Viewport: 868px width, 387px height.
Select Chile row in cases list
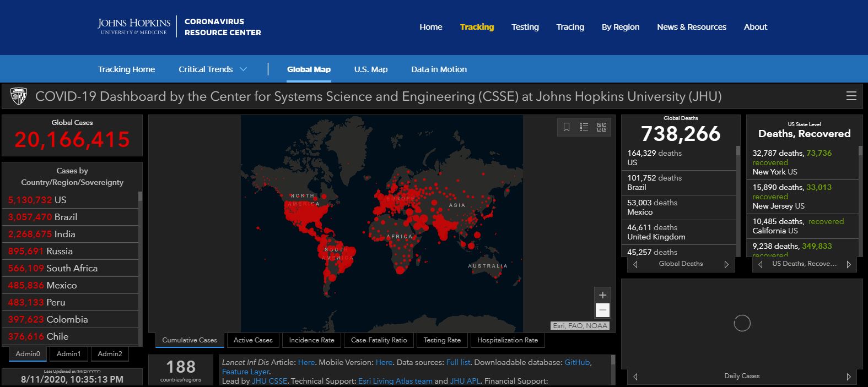pyautogui.click(x=71, y=336)
